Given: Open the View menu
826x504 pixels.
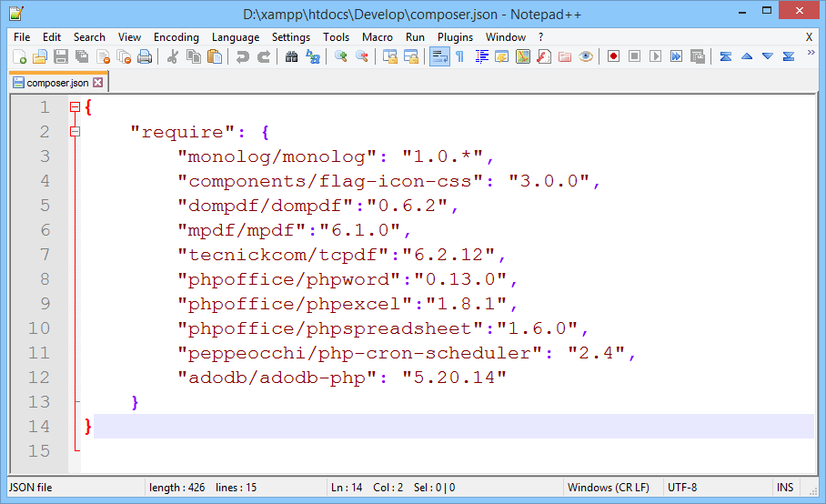Looking at the screenshot, I should [x=129, y=37].
